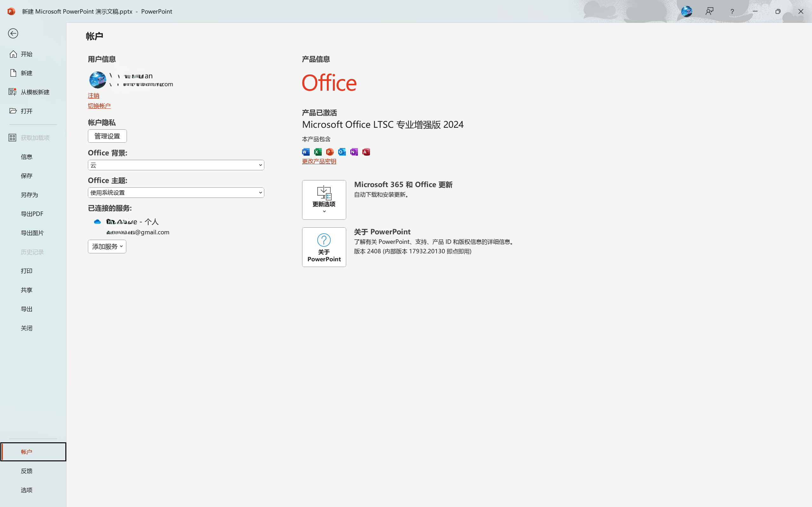Restore down the PowerPoint window
Viewport: 812px width, 507px height.
pos(778,11)
